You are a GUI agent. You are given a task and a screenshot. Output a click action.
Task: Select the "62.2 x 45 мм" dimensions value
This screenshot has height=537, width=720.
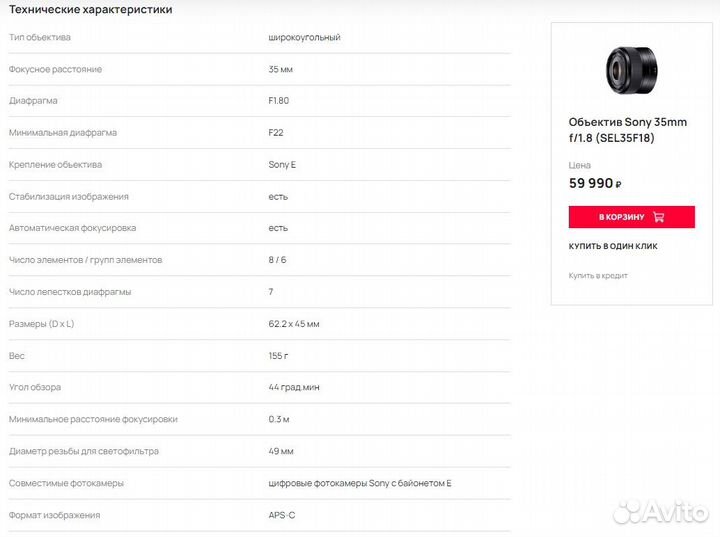pos(294,324)
